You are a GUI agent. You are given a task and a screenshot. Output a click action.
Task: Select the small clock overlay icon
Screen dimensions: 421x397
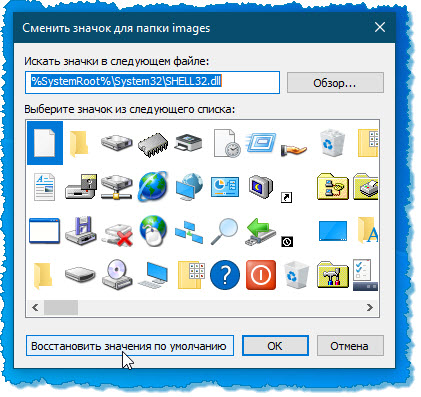287,241
